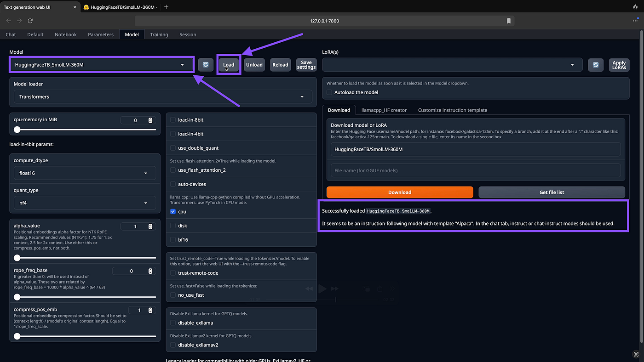The width and height of the screenshot is (644, 362).
Task: Click the Get file list button
Action: [552, 192]
